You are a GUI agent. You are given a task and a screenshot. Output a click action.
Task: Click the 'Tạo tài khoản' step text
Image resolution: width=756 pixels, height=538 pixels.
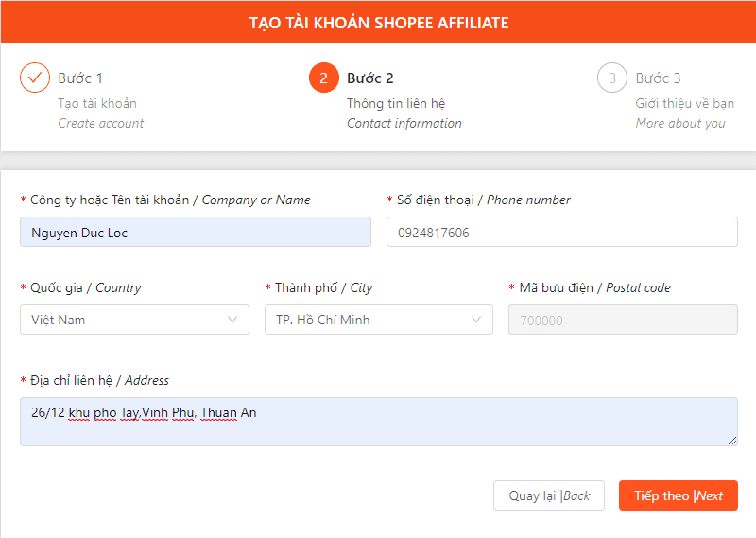click(x=97, y=103)
